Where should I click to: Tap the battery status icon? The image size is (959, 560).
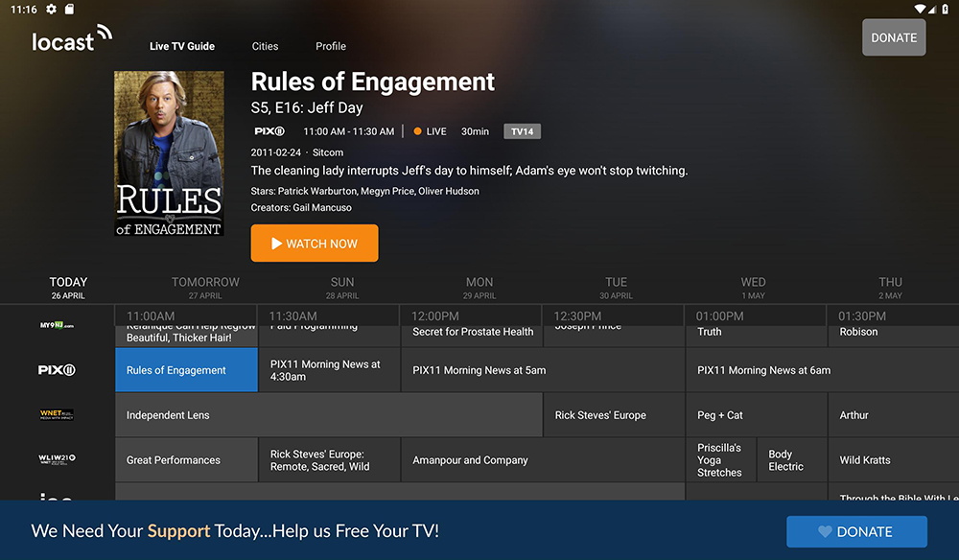pos(946,10)
